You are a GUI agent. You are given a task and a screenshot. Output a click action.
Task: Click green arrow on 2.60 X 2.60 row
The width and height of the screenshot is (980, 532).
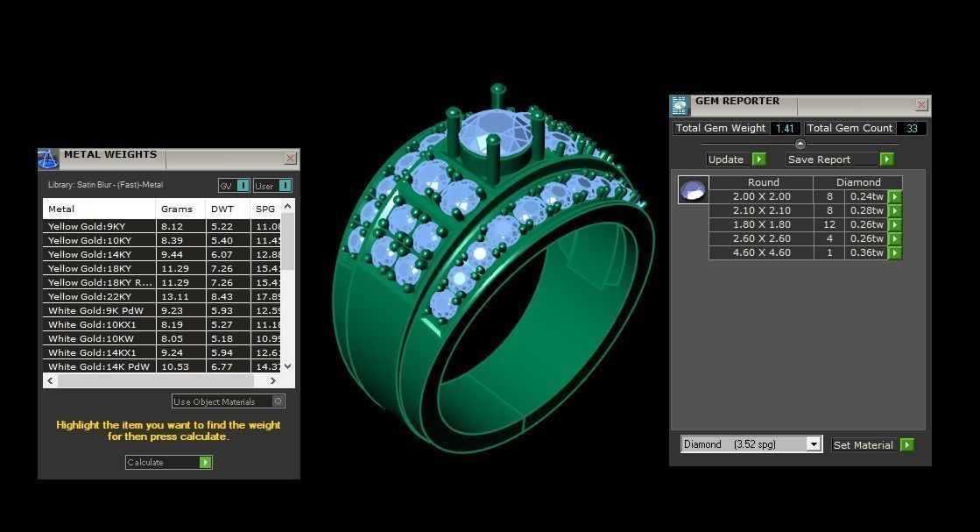pyautogui.click(x=895, y=238)
